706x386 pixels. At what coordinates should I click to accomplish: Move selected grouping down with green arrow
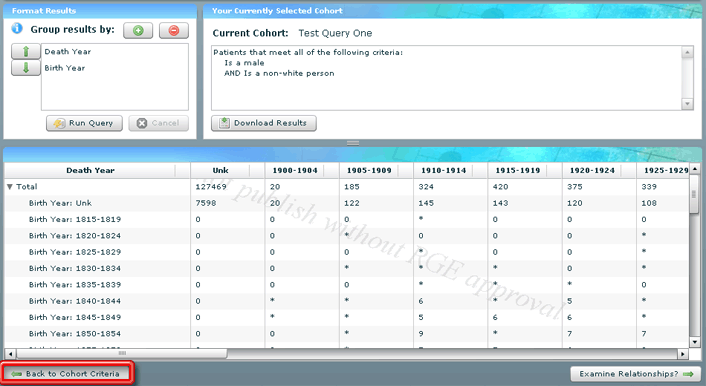(x=26, y=68)
